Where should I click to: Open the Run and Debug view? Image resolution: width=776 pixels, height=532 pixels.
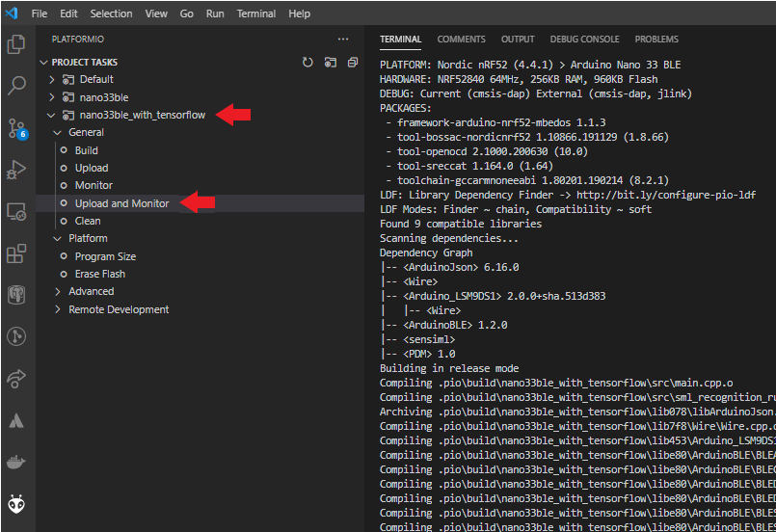click(16, 171)
